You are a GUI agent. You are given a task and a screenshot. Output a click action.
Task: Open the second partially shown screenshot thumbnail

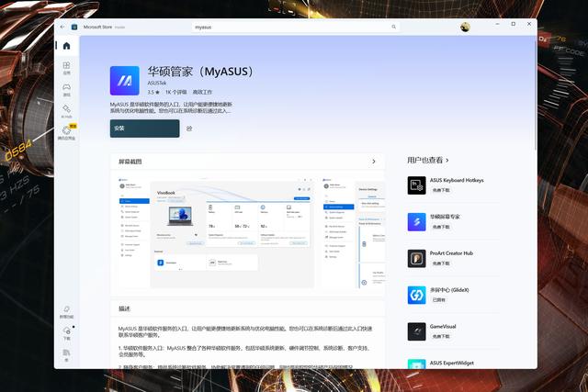[x=353, y=232]
